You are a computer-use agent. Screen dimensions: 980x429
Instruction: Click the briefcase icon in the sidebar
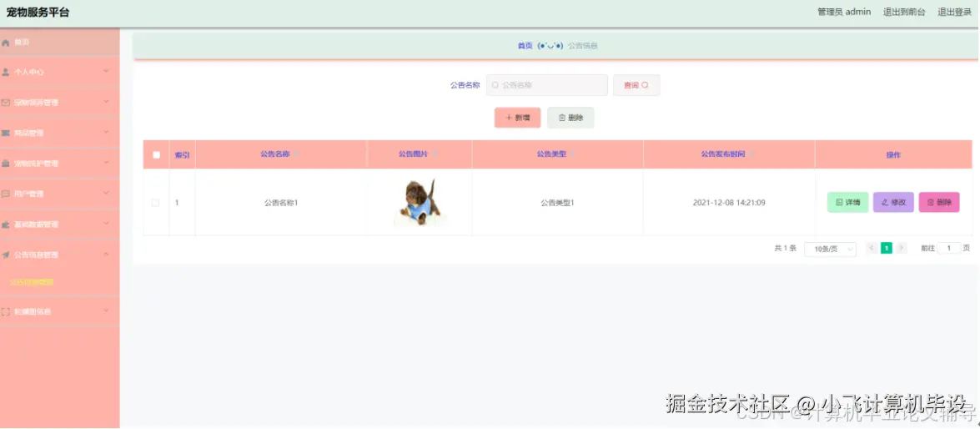point(6,164)
